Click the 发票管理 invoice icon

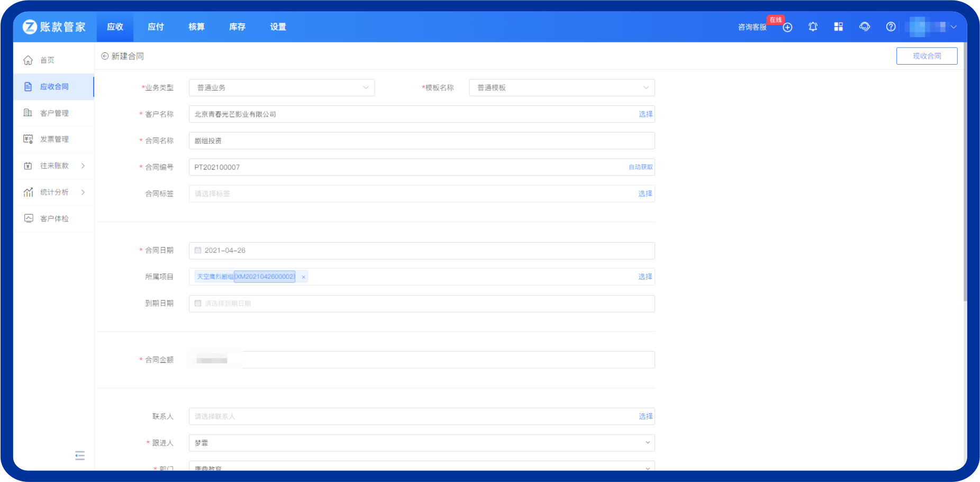coord(28,139)
